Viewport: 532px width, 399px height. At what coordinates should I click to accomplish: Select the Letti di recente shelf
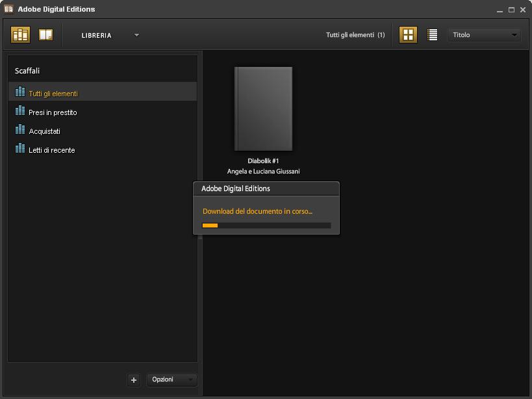coord(103,149)
